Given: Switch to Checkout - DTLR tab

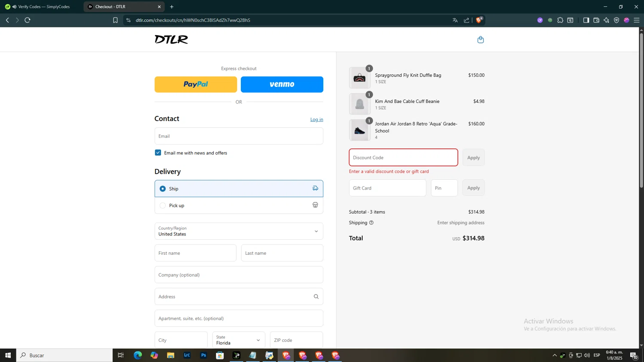Looking at the screenshot, I should 124,7.
